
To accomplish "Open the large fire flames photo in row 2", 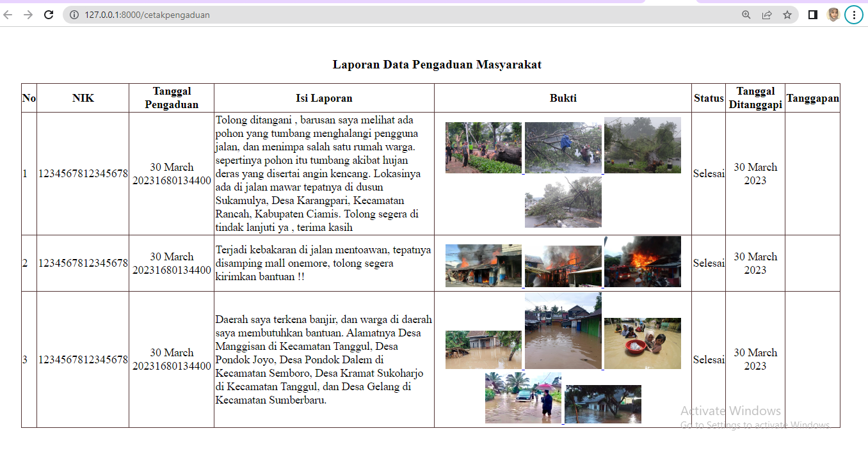I will [643, 262].
